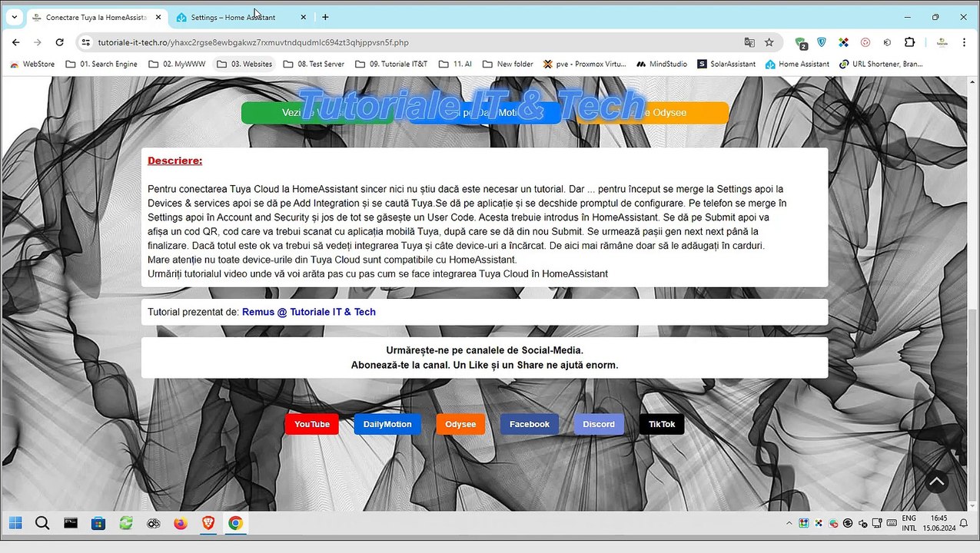Open the 08. Test Server bookmark folder
This screenshot has height=553, width=980.
tap(314, 64)
